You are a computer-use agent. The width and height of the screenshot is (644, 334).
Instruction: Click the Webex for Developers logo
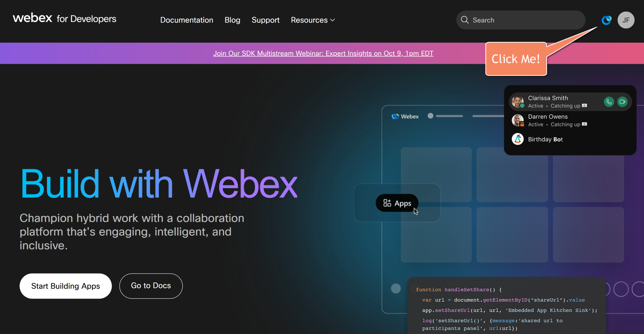tap(64, 19)
